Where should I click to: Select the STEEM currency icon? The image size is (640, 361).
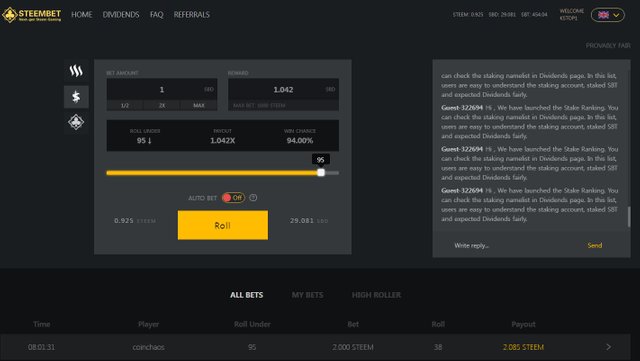click(76, 71)
